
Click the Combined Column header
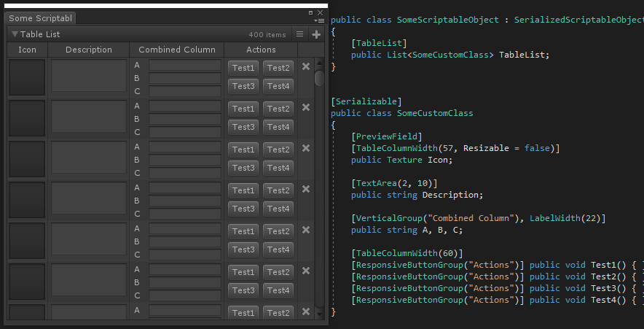[x=177, y=50]
